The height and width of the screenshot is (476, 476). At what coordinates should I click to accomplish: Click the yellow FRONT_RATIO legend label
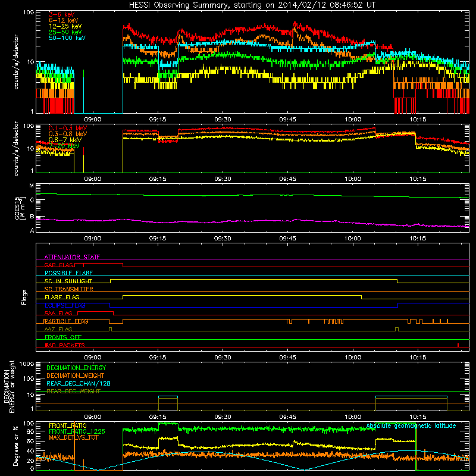(x=68, y=425)
